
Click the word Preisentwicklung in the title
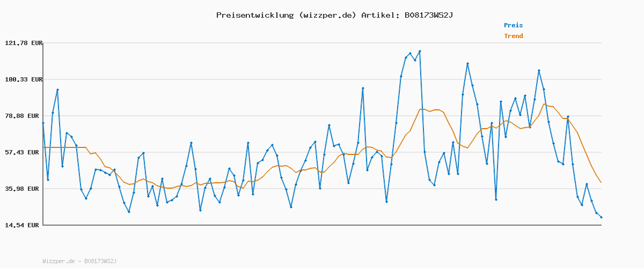(x=253, y=15)
